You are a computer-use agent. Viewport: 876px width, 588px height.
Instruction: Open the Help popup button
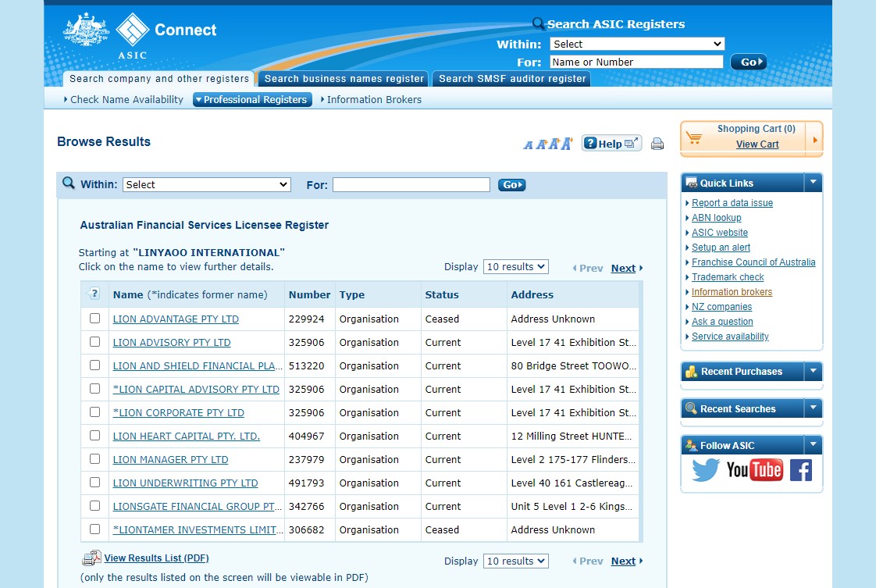[x=611, y=144]
